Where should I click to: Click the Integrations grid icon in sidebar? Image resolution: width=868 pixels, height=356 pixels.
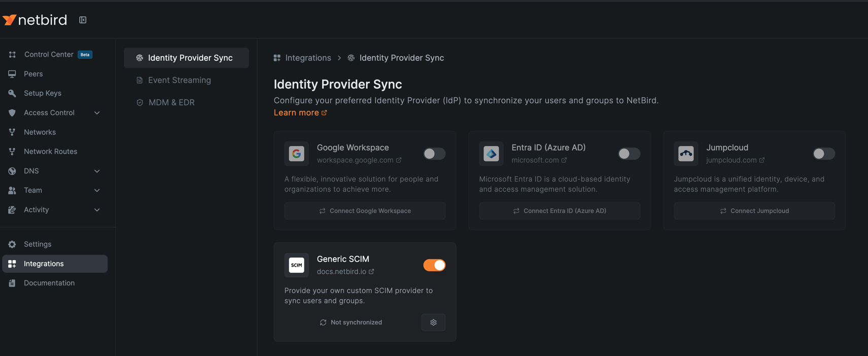[x=12, y=264]
